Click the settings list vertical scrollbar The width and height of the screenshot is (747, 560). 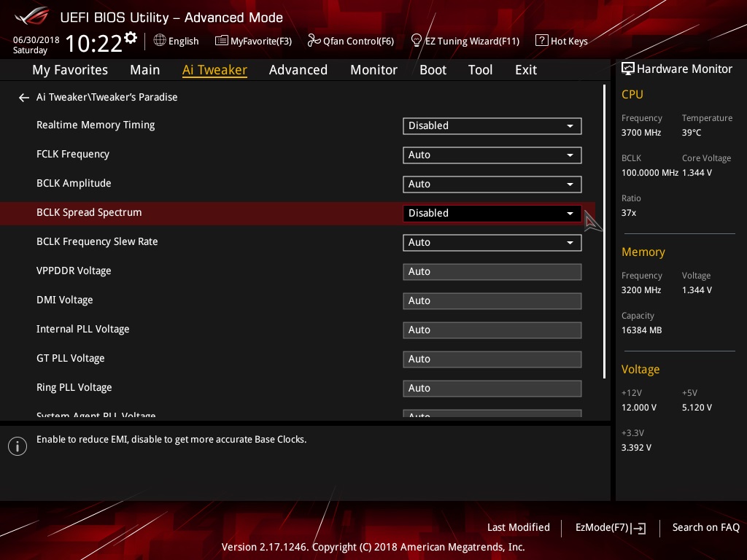click(604, 231)
